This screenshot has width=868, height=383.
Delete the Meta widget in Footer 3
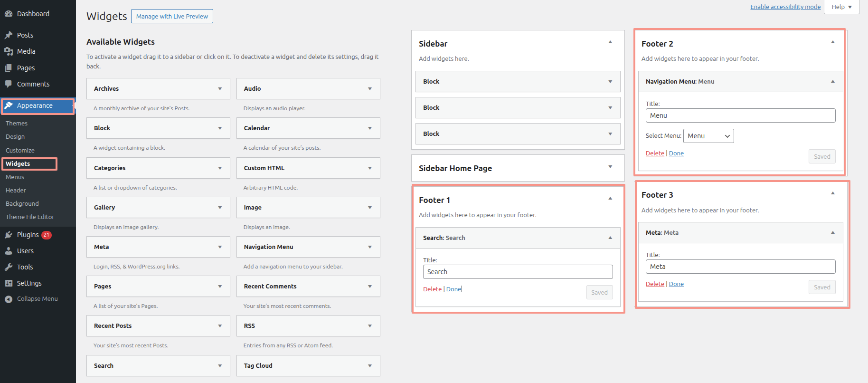[655, 284]
